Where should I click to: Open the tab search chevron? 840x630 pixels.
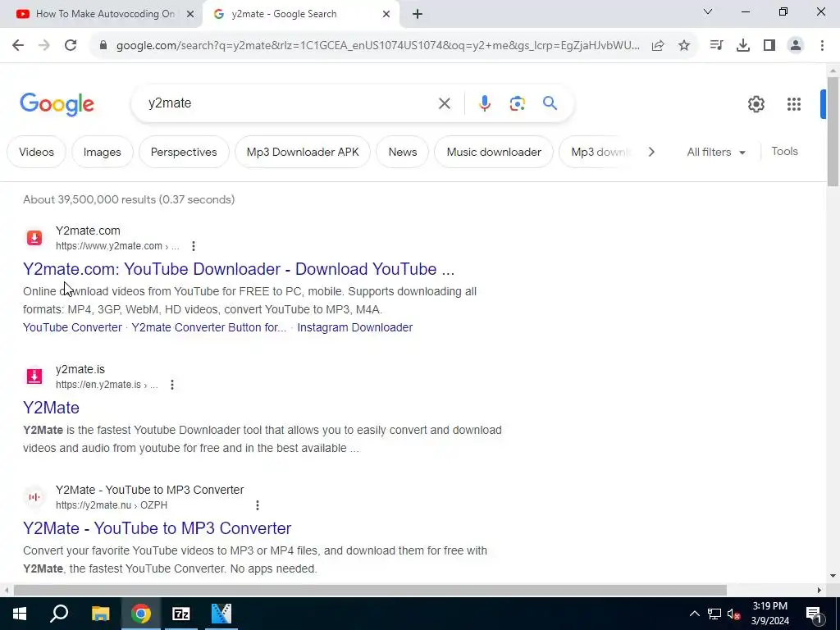708,11
